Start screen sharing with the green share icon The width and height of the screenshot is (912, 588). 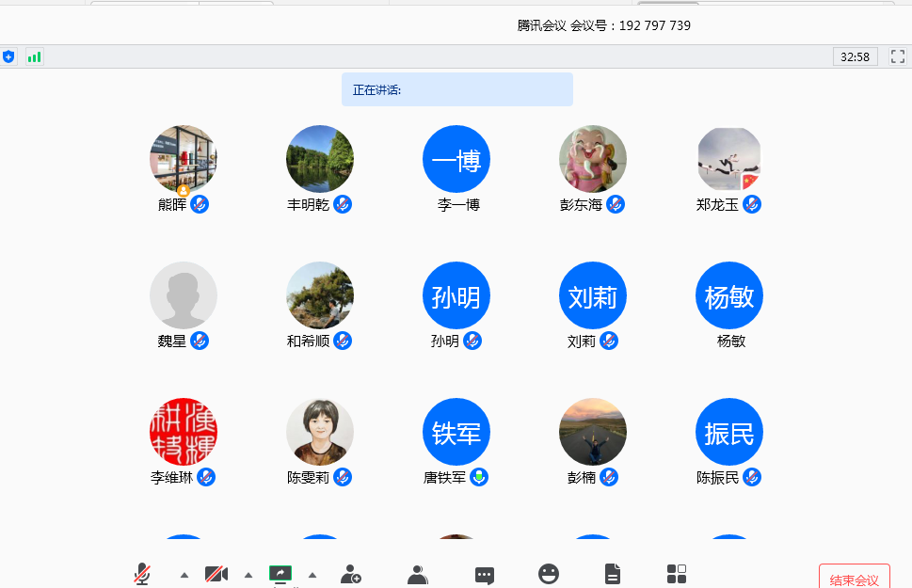(x=280, y=574)
